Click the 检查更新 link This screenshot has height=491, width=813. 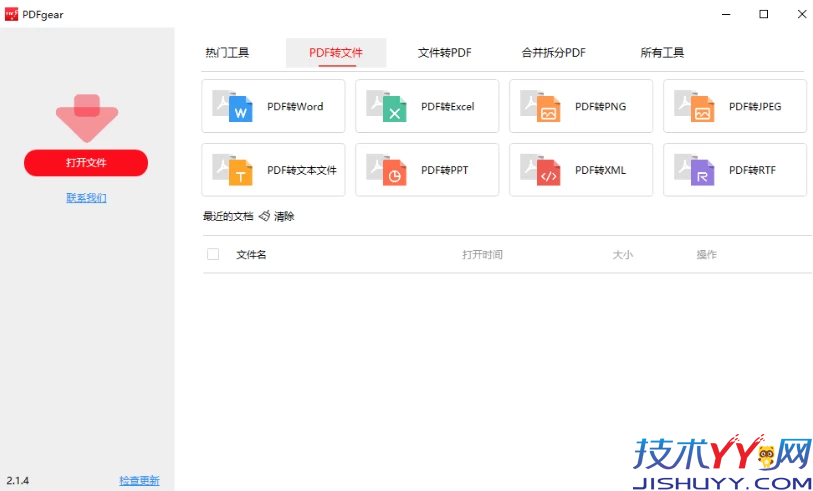coord(139,481)
